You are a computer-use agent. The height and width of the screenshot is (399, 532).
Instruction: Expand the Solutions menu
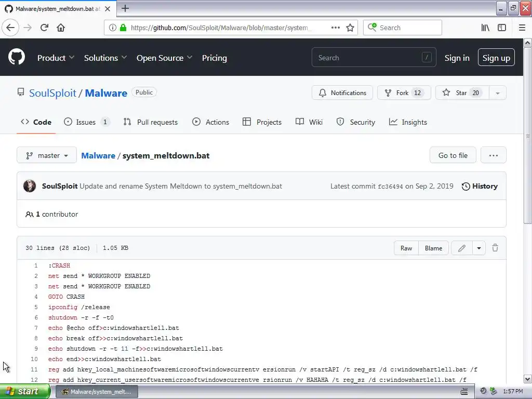(105, 58)
